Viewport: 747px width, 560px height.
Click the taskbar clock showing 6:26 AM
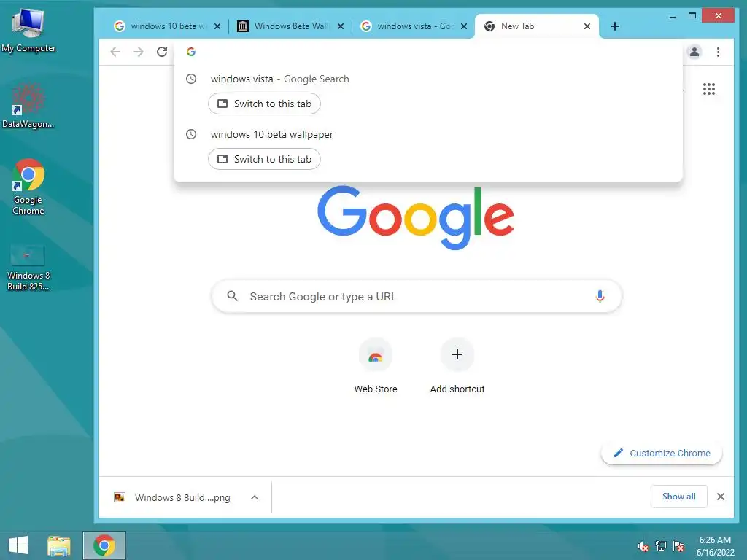715,546
